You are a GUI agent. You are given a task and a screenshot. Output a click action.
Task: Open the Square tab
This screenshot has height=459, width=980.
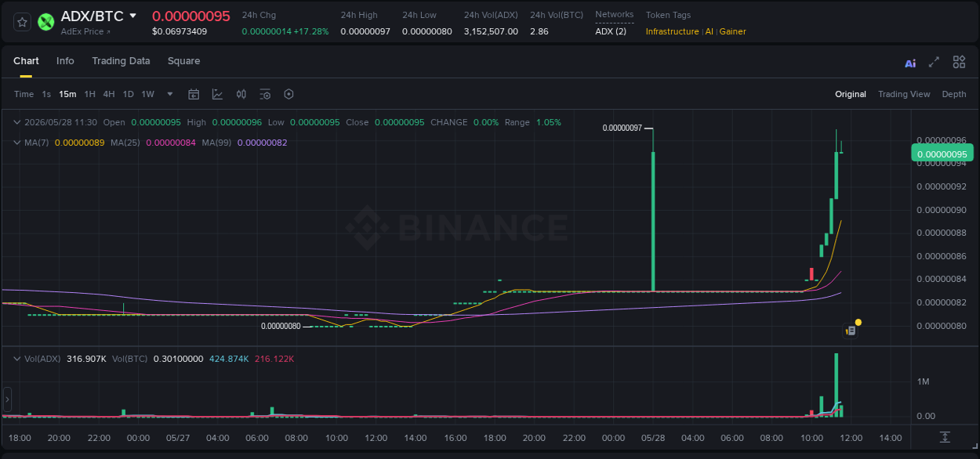183,61
